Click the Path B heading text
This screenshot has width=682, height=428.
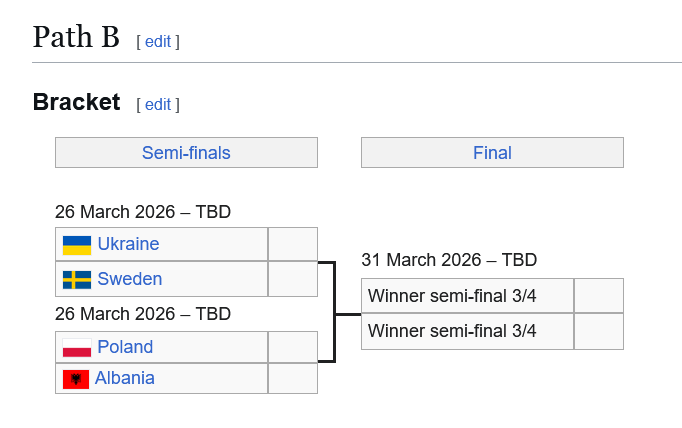(76, 38)
